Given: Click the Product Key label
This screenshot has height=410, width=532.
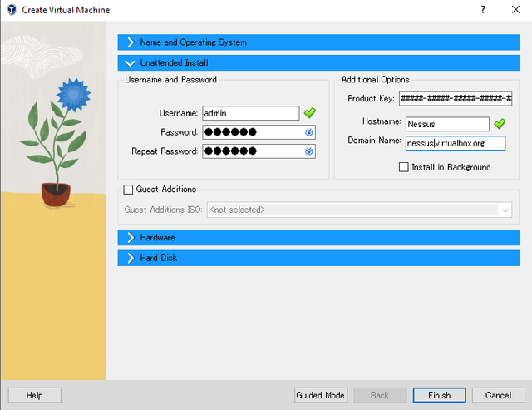Looking at the screenshot, I should coord(371,98).
